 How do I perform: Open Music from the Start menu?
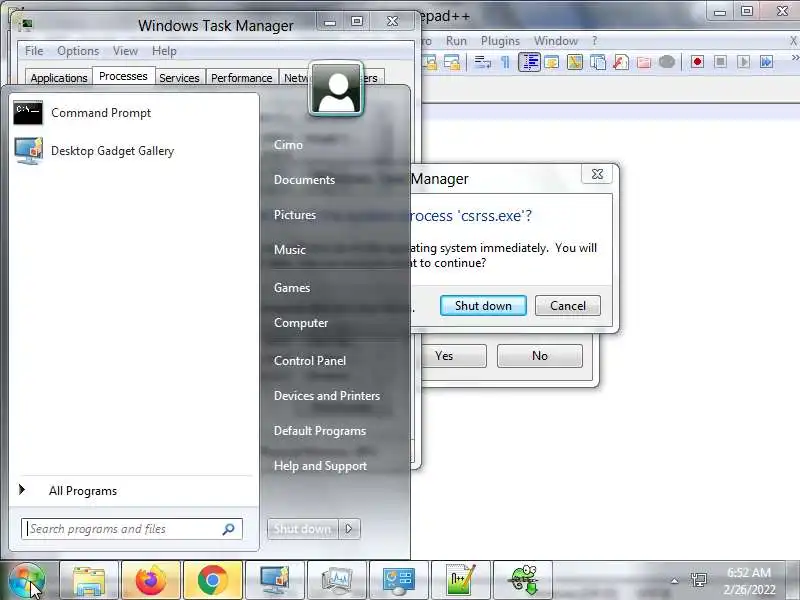[x=290, y=250]
